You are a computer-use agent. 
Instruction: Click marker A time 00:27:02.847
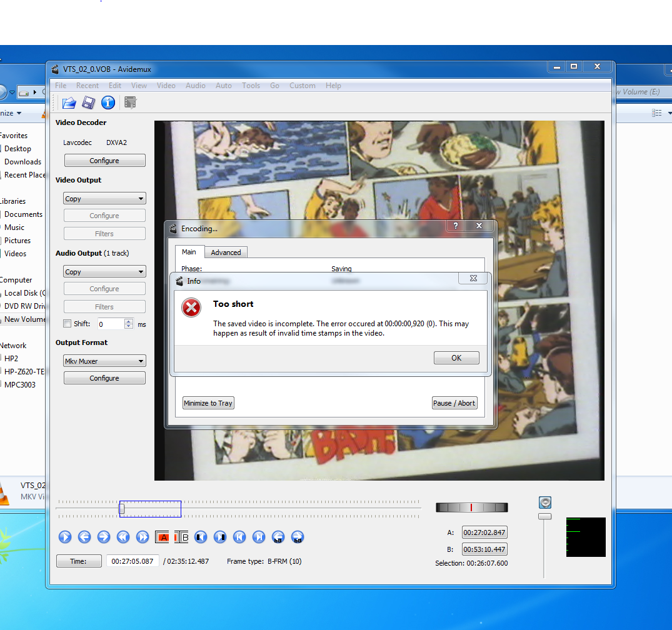click(x=484, y=532)
